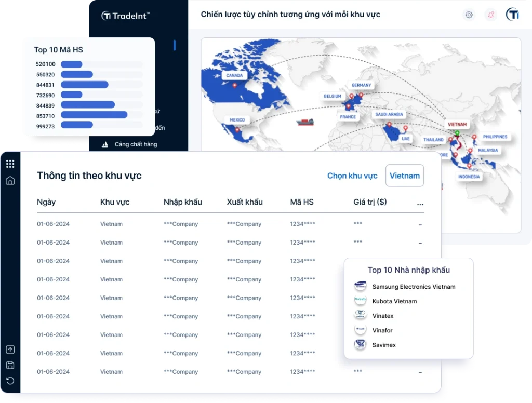Screen dimensions: 532x403
Task: Open the Vietnam region selector
Action: [404, 176]
